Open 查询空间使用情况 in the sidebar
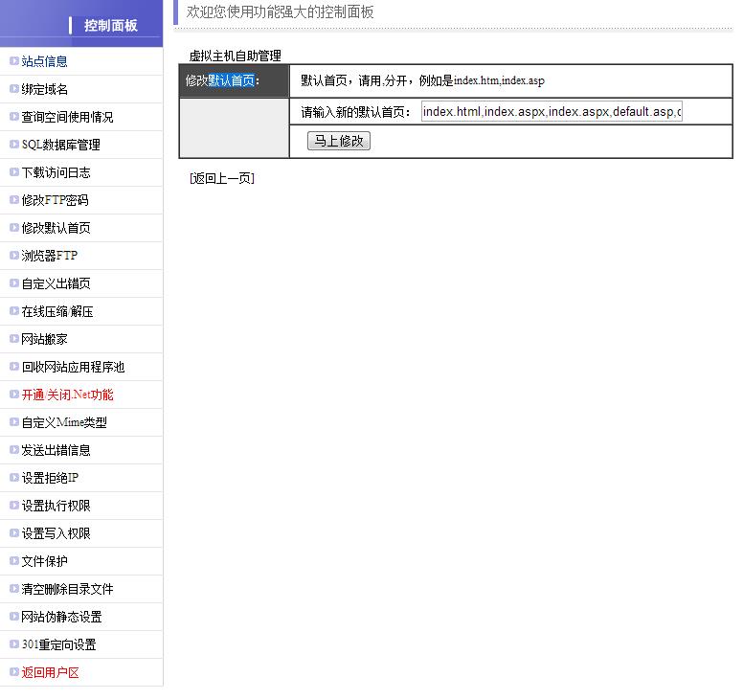 [67, 117]
